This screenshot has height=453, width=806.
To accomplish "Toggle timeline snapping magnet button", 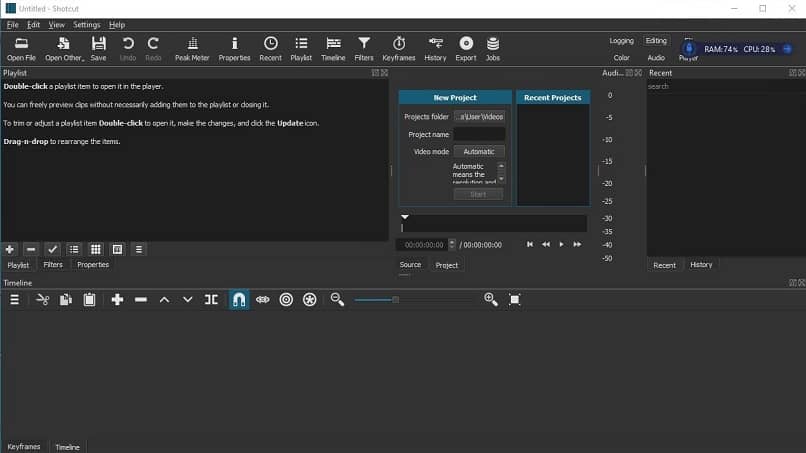I will point(239,299).
